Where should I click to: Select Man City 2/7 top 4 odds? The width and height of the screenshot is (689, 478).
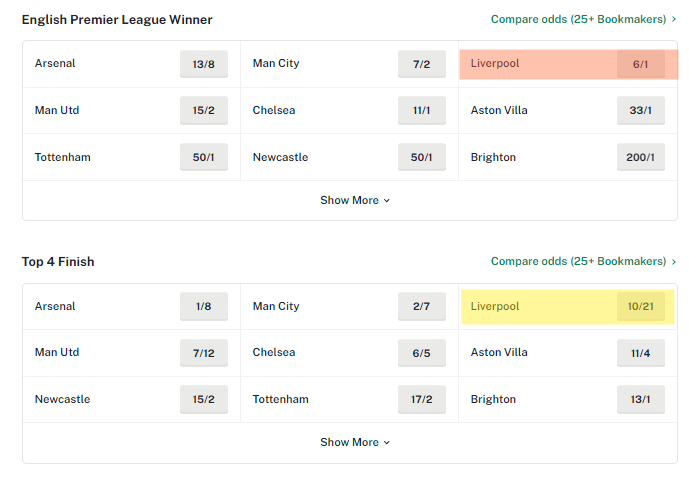tap(422, 306)
